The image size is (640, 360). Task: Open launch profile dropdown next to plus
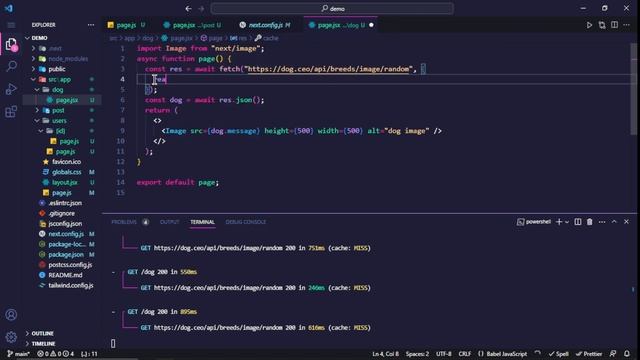point(567,222)
